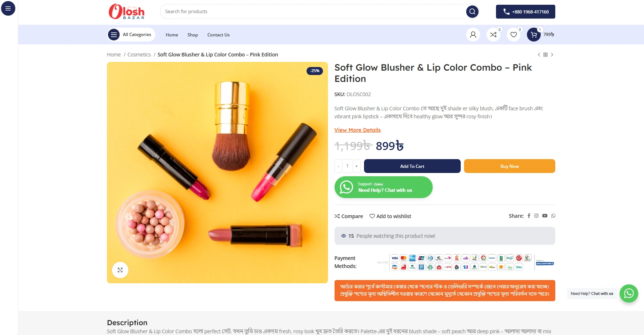Open the user account icon
The width and height of the screenshot is (644, 335).
pyautogui.click(x=473, y=35)
